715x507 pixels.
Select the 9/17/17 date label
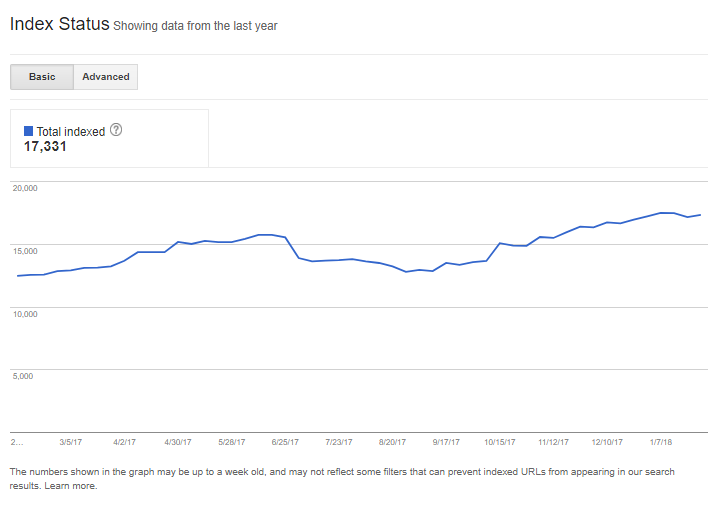pyautogui.click(x=446, y=442)
